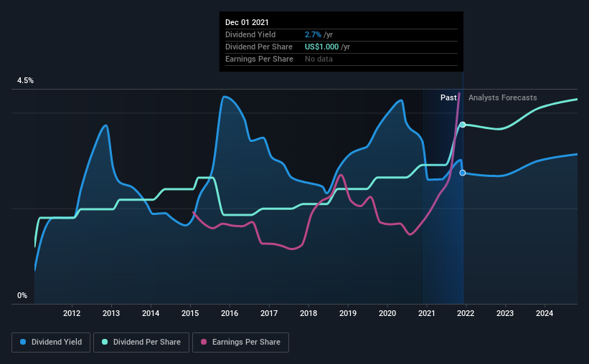Viewport: 589px width, 364px height.
Task: Select the blue dividend yield marker at Dec 2021
Action: 463,173
